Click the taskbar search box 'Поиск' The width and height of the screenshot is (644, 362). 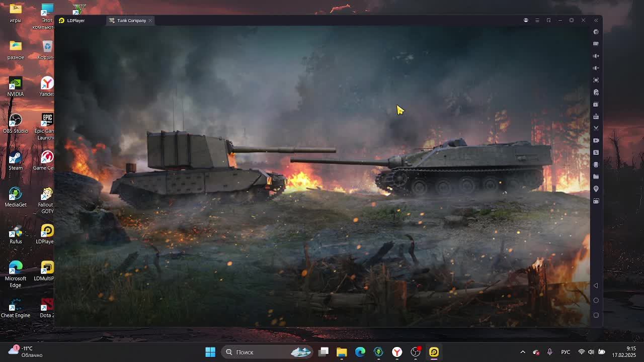pyautogui.click(x=268, y=352)
